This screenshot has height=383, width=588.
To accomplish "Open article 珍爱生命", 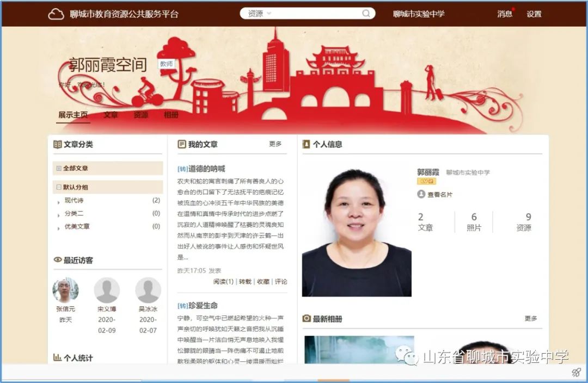I will [203, 305].
